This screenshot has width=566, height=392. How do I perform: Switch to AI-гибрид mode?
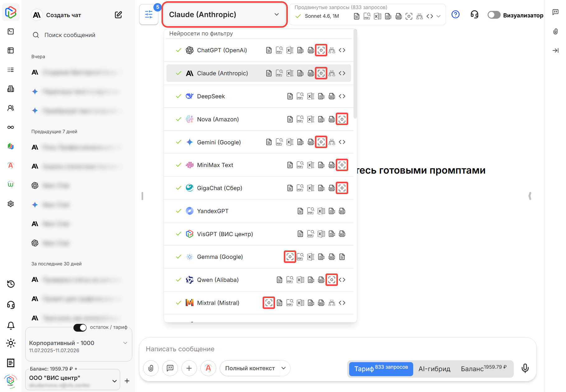[434, 369]
